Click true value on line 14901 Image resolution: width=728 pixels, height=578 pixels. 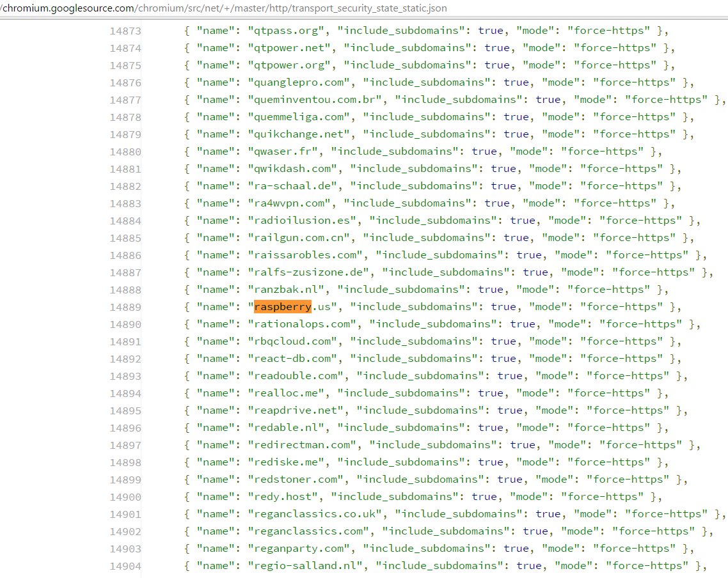[x=548, y=513]
